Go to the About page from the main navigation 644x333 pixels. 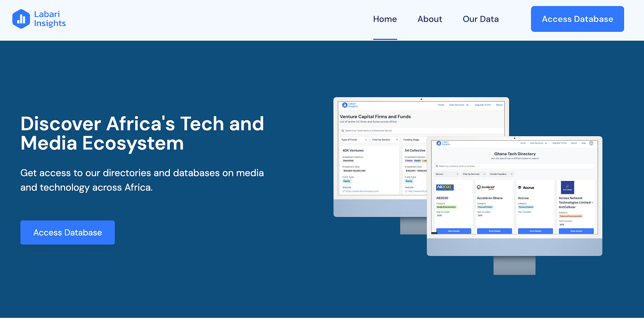coord(430,19)
